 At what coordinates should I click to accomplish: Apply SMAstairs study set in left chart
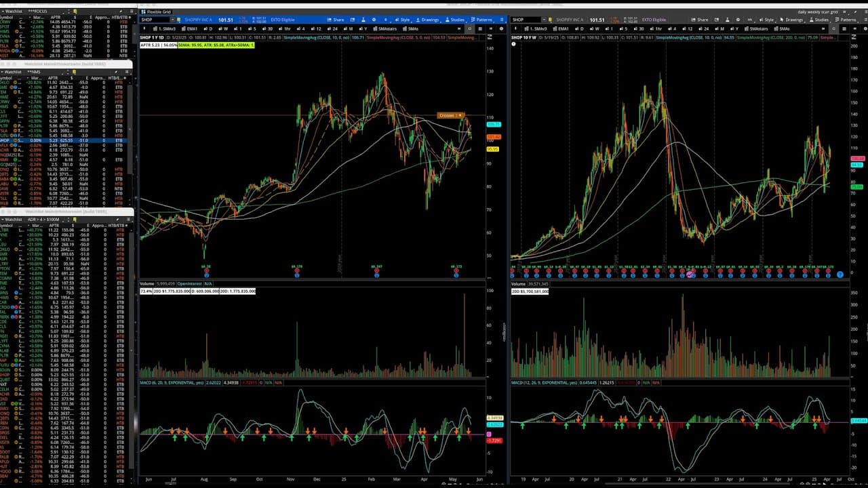[387, 28]
